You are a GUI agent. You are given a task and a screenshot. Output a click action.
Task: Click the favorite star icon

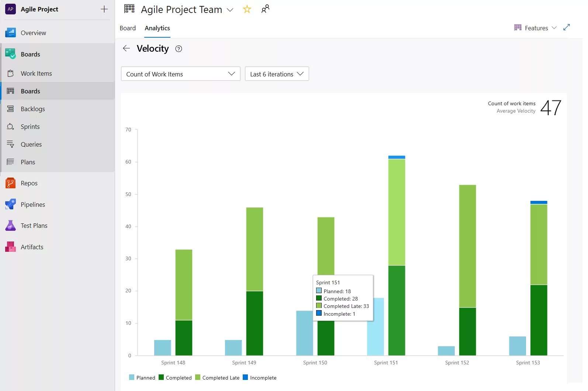point(247,9)
